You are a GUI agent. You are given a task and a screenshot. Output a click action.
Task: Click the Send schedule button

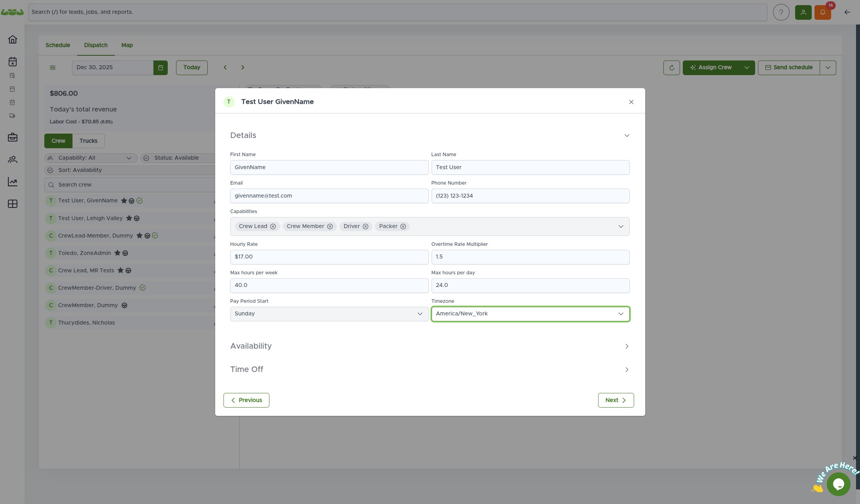pyautogui.click(x=789, y=68)
